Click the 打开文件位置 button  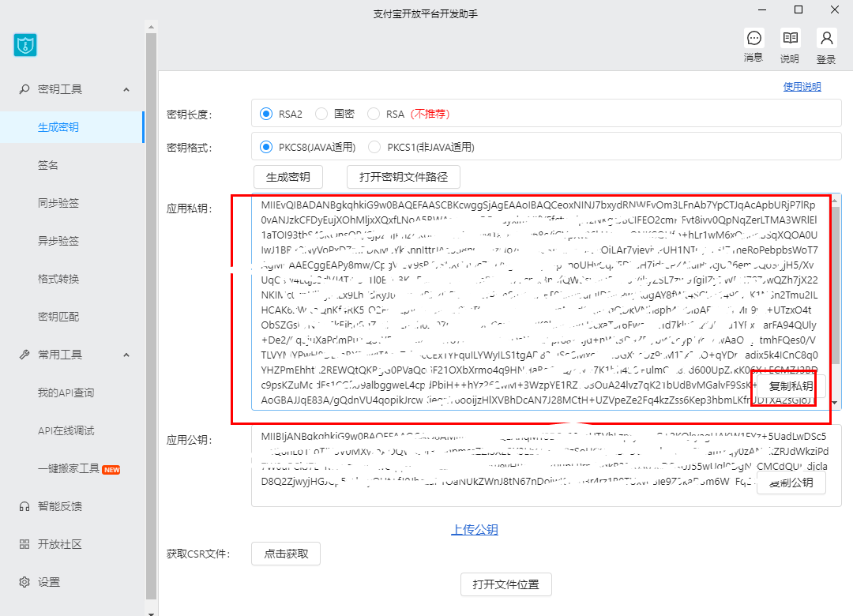[506, 584]
